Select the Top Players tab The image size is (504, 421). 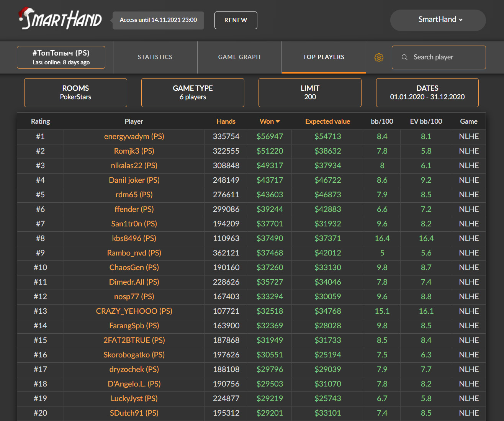pos(324,57)
